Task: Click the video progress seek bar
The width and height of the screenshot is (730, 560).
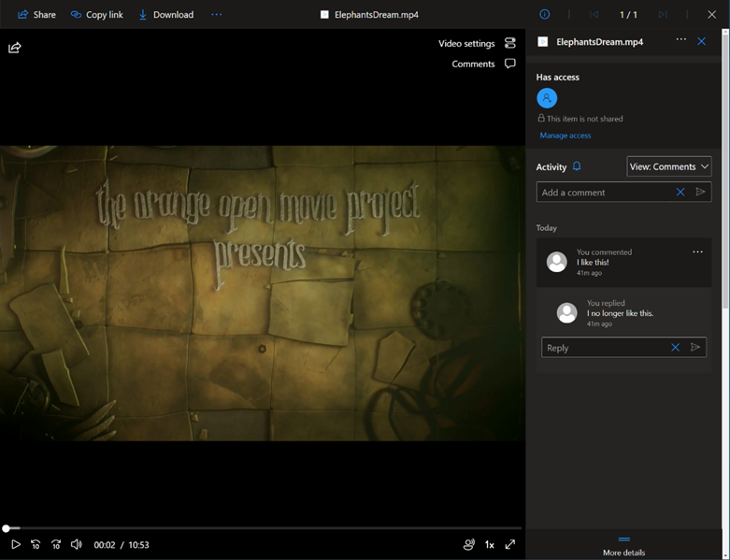Action: coord(262,528)
